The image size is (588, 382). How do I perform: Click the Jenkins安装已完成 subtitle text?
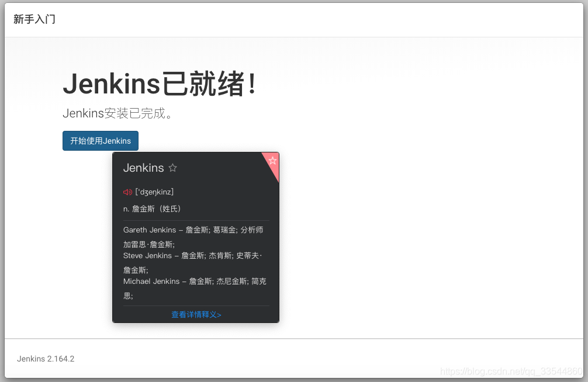click(118, 113)
